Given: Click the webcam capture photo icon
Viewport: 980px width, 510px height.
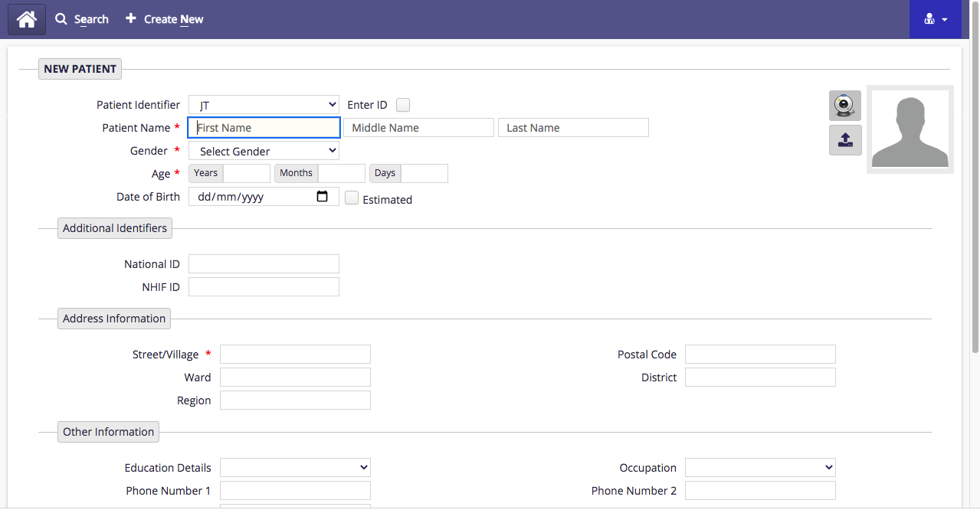Looking at the screenshot, I should click(x=844, y=106).
